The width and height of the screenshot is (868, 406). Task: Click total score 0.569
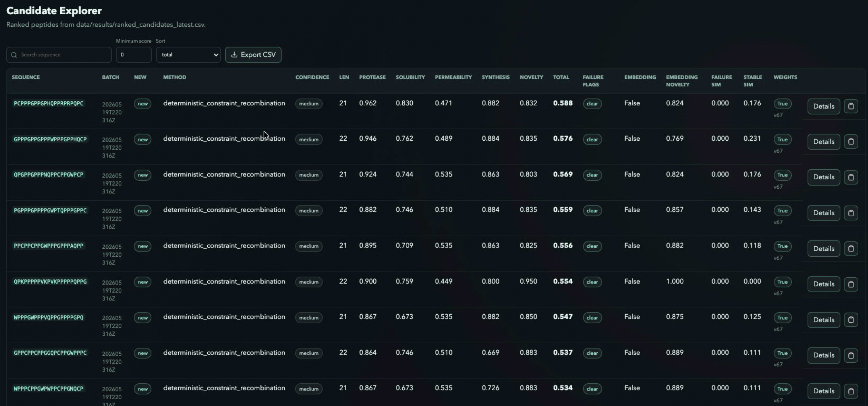(x=563, y=174)
